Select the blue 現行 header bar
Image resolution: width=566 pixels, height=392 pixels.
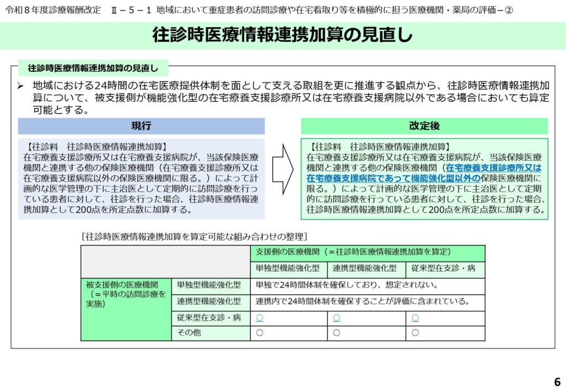tap(141, 126)
